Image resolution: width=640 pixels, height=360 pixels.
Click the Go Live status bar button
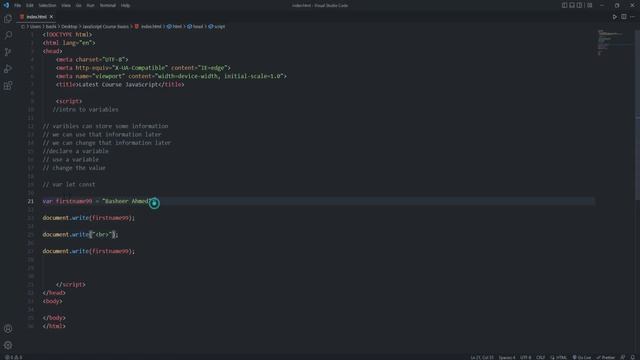coord(582,357)
